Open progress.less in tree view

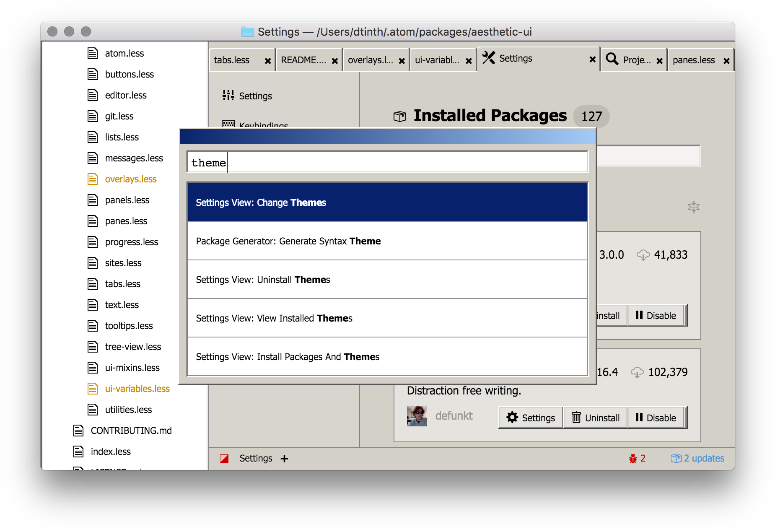[x=131, y=242]
